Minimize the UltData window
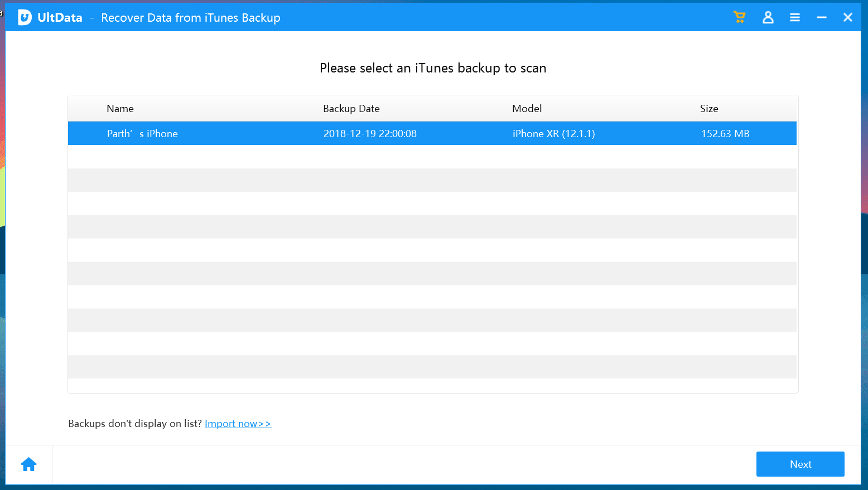This screenshot has width=868, height=490. (822, 18)
